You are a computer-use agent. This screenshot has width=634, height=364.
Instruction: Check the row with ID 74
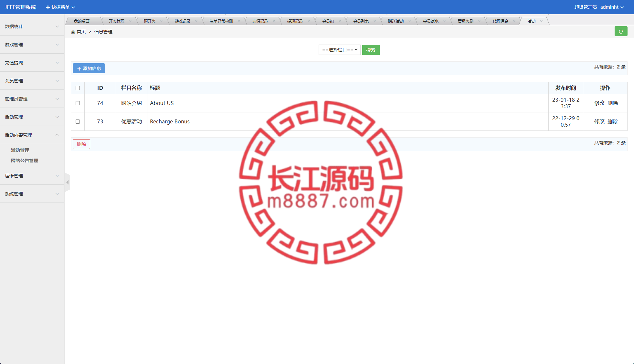[78, 103]
